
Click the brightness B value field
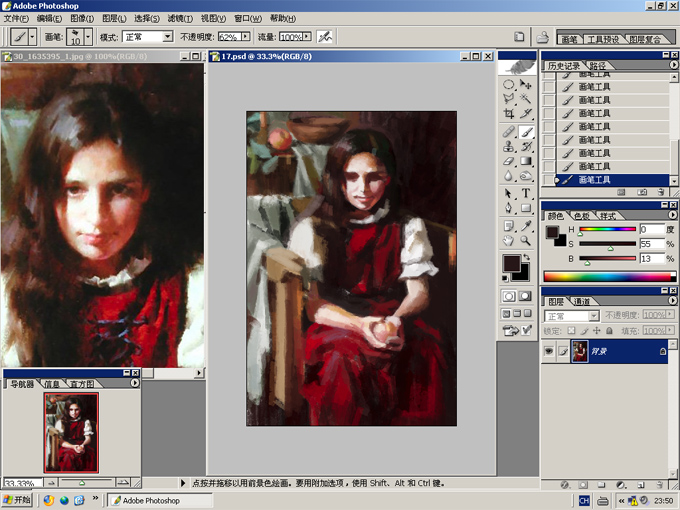click(x=652, y=259)
